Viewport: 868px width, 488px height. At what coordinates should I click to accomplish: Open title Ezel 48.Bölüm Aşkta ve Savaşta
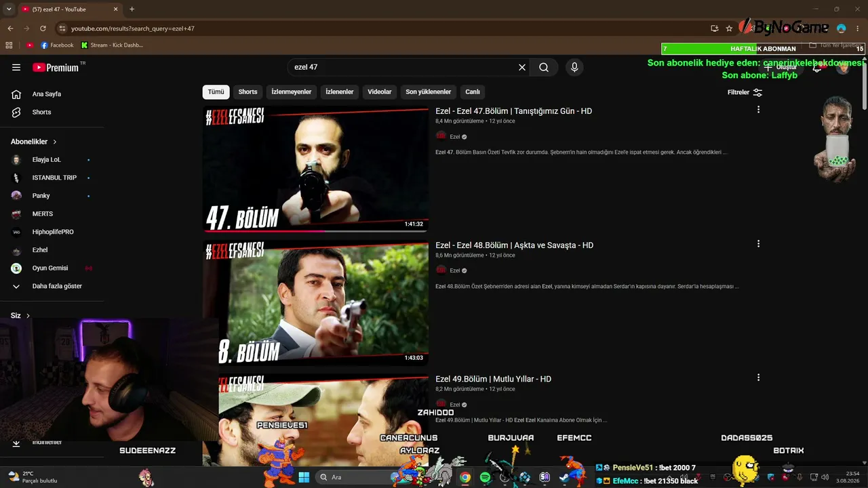(x=514, y=245)
